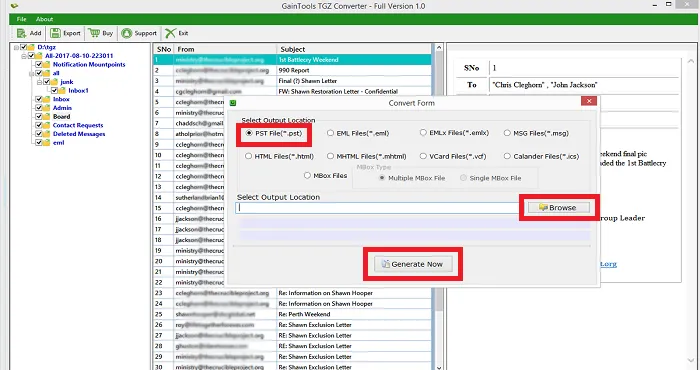Uncheck the D:\tgz checkbox
The image size is (700, 370).
point(23,47)
